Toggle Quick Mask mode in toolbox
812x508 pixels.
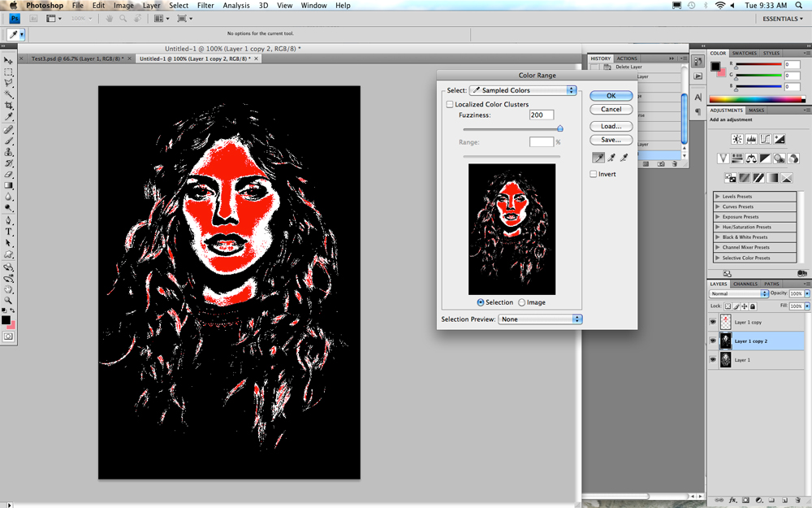tap(8, 336)
